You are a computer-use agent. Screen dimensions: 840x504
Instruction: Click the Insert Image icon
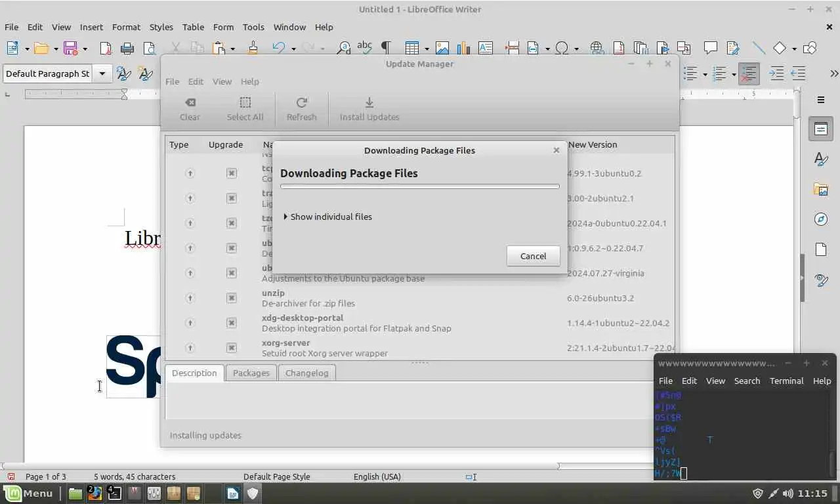click(x=442, y=48)
